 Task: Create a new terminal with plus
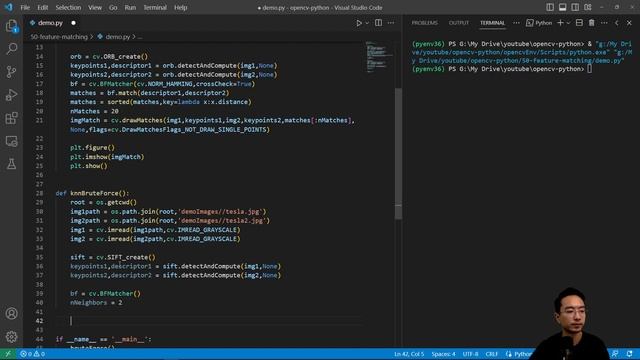tap(560, 23)
